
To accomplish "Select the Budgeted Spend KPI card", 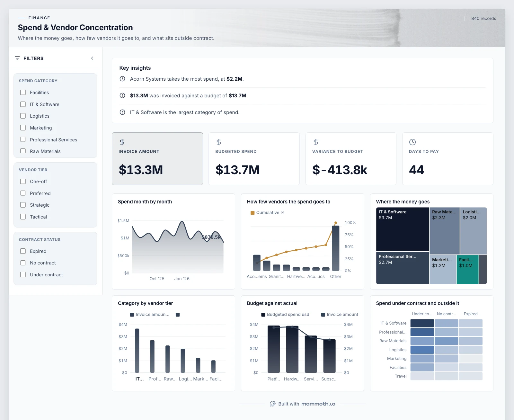I will (x=254, y=159).
